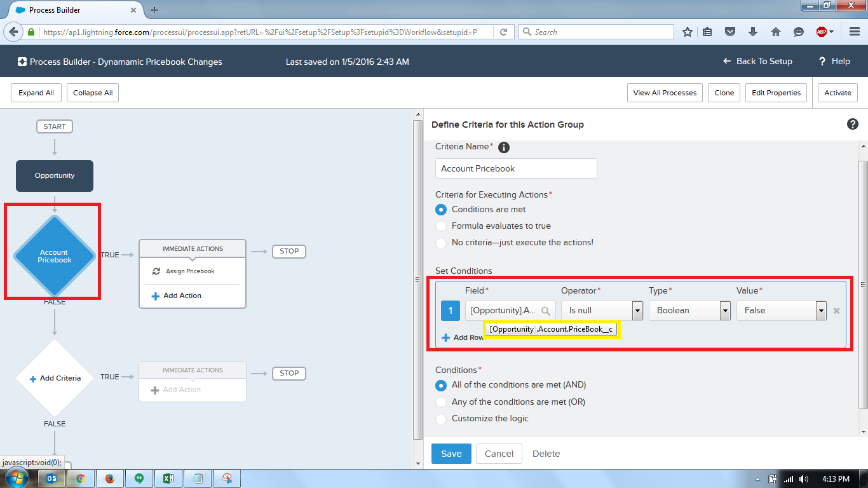Select Any of the conditions are met (OR)

tap(441, 402)
